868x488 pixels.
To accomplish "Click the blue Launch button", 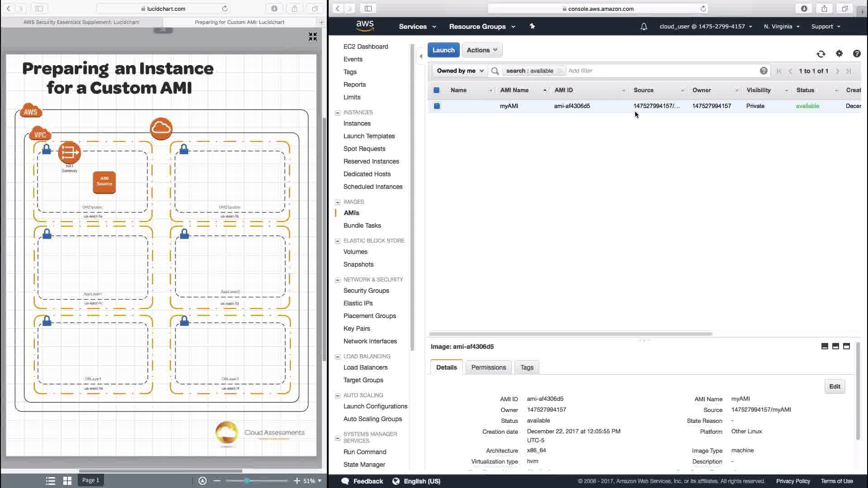I will [443, 50].
